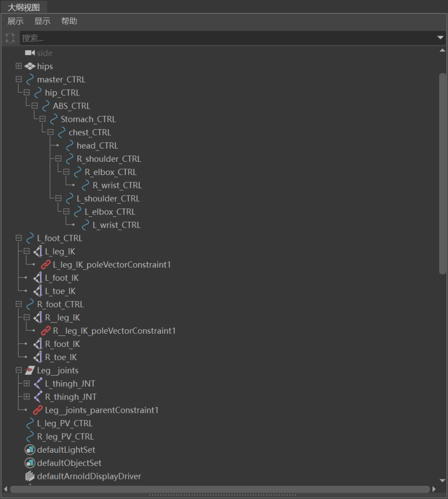Click the L_leg_IK_poleVectorConstraint1 chain icon
Screen dimensions: 448x499
click(x=46, y=265)
